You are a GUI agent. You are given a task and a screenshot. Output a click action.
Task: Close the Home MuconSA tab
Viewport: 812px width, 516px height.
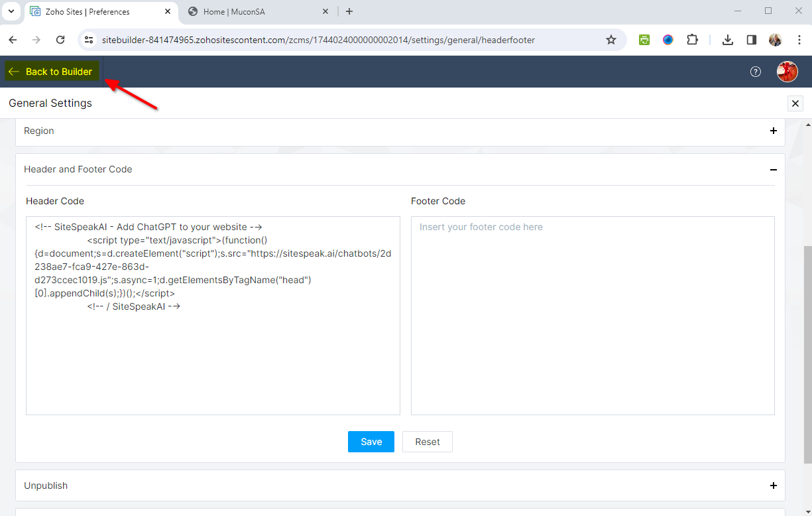pyautogui.click(x=325, y=11)
